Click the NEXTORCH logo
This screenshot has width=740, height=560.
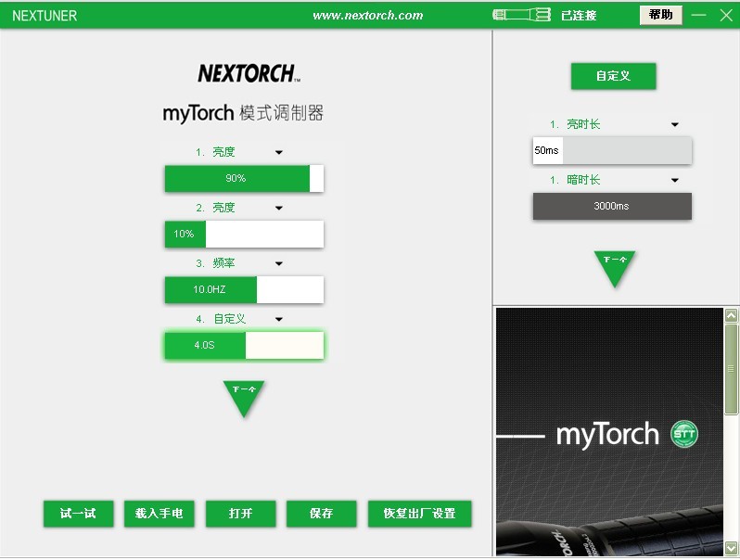coord(249,73)
